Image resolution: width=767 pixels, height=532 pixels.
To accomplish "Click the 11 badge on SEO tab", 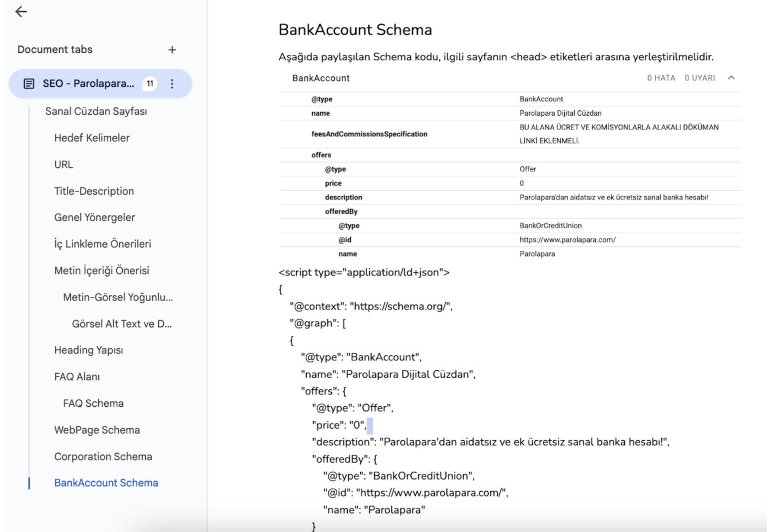I will point(150,84).
